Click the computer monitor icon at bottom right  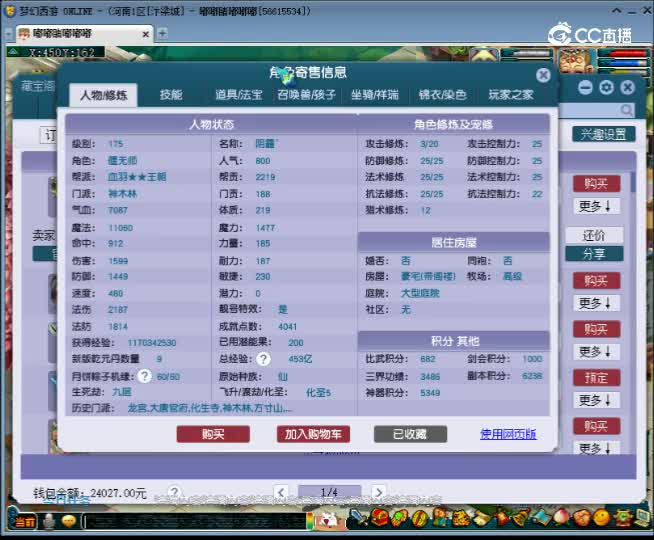point(643,518)
